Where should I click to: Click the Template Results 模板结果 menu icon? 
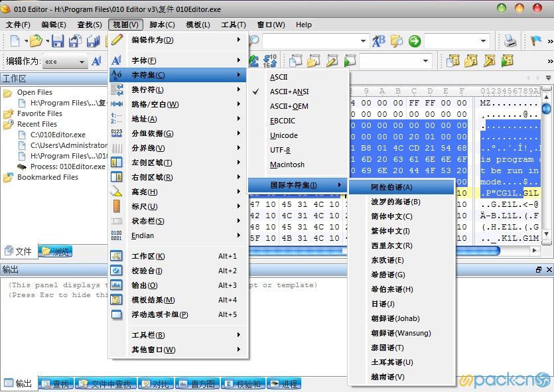tap(116, 300)
